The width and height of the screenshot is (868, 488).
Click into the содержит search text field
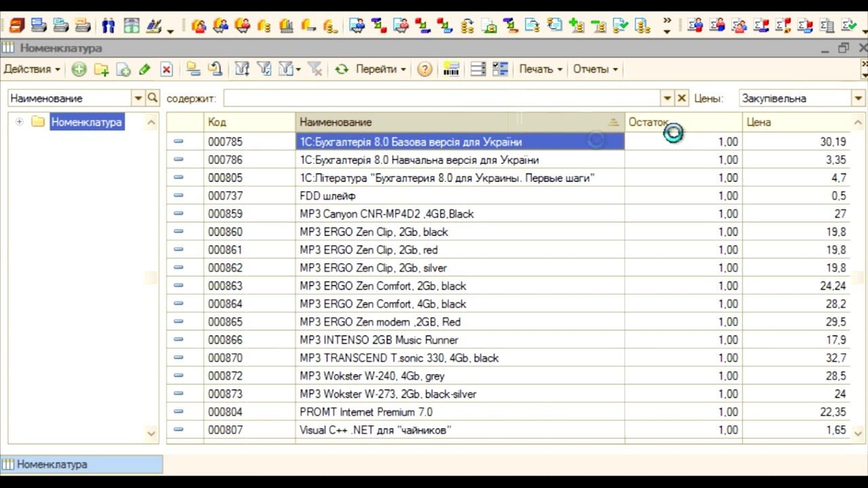click(x=442, y=98)
